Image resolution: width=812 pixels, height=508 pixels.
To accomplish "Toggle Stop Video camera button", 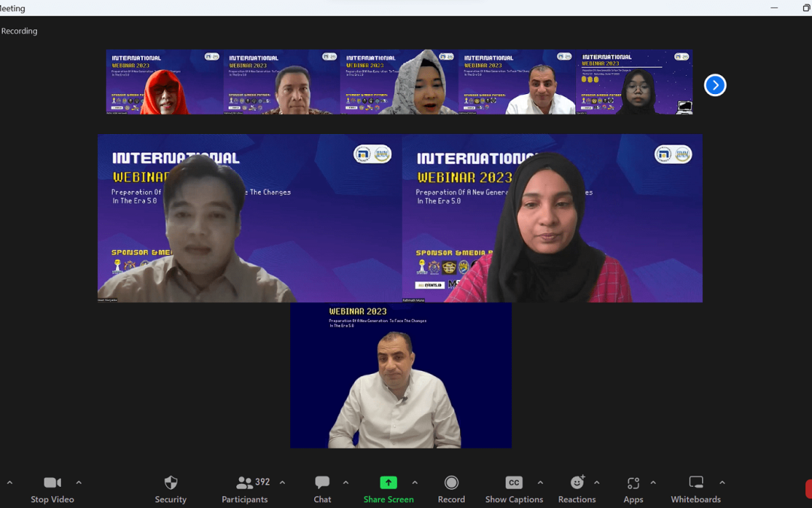I will 52,483.
